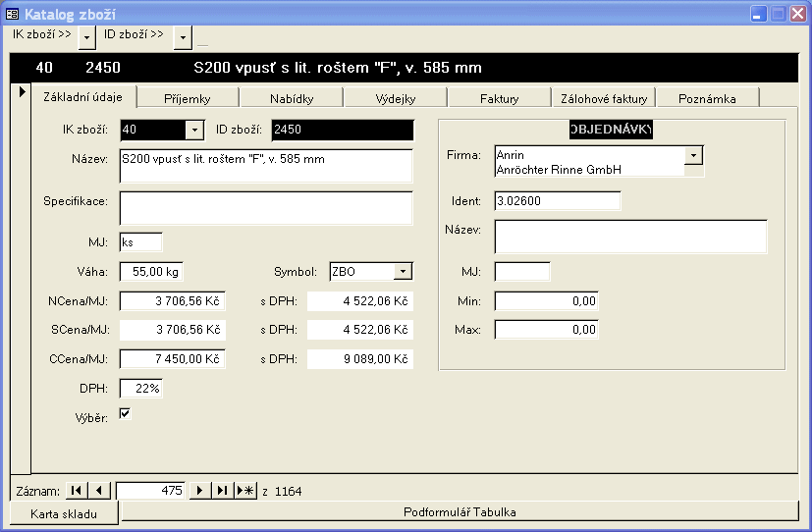Open the Zálohové faktury tab
The image size is (812, 532).
pyautogui.click(x=603, y=98)
